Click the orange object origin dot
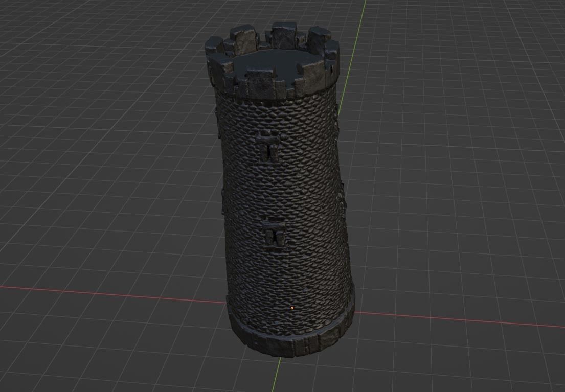Image resolution: width=565 pixels, height=392 pixels. 292,308
